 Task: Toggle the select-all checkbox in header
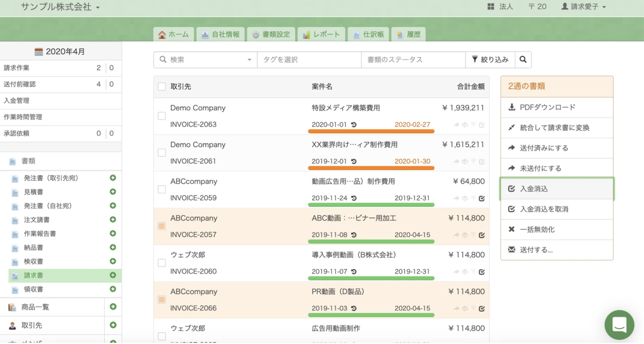coord(162,87)
